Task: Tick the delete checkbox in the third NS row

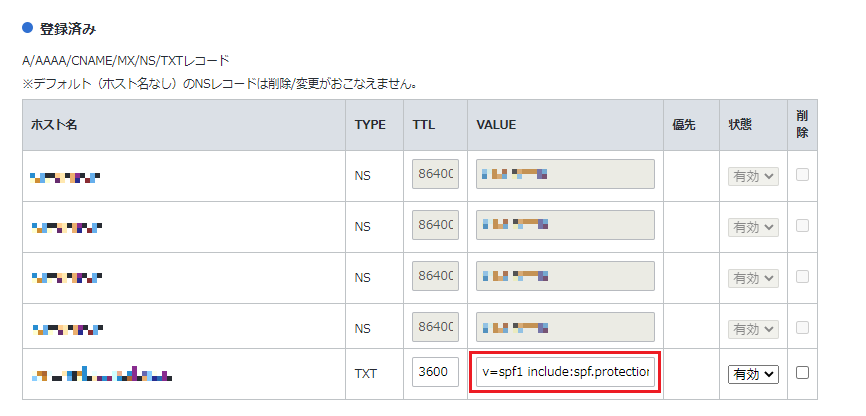Action: click(x=802, y=277)
